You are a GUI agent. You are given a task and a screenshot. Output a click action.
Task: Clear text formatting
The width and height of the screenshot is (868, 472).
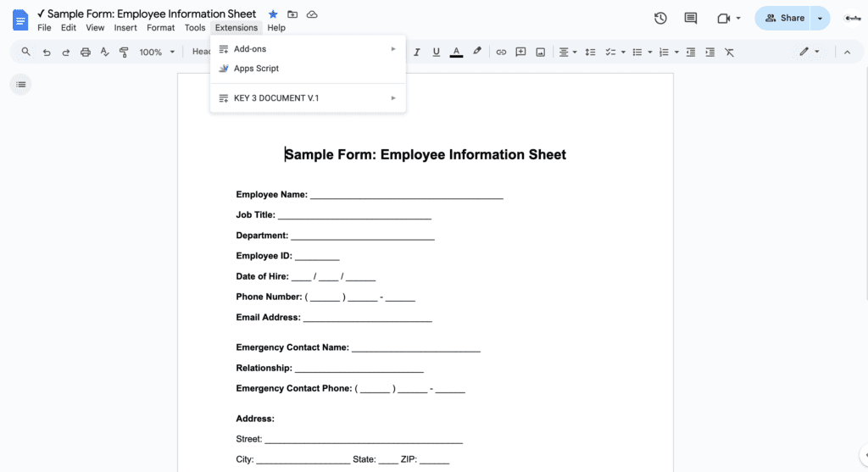pyautogui.click(x=729, y=52)
